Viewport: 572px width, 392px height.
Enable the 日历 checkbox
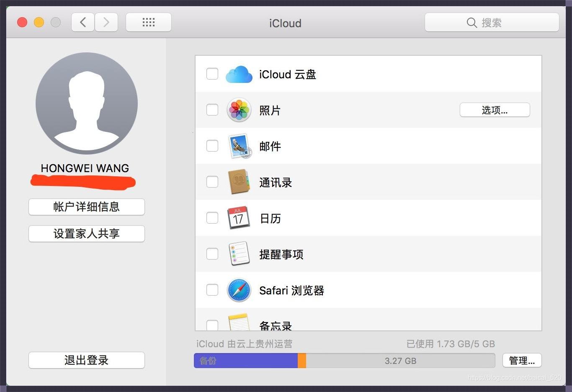click(212, 218)
